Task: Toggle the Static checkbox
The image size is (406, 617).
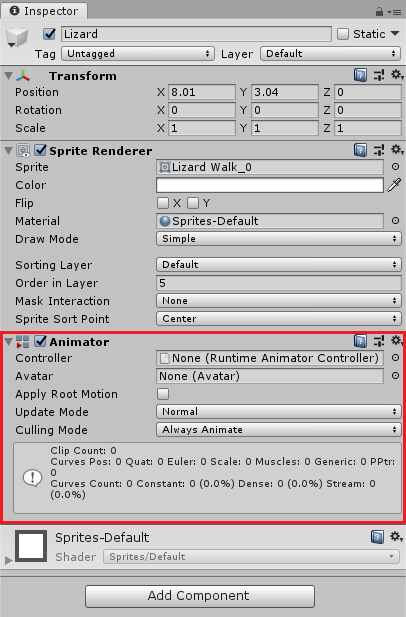Action: 343,34
